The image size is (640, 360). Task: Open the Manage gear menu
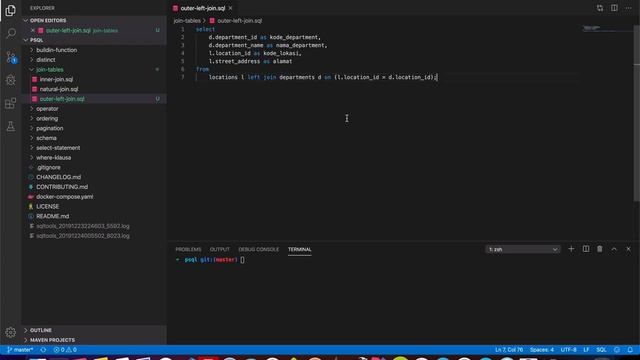[x=11, y=332]
